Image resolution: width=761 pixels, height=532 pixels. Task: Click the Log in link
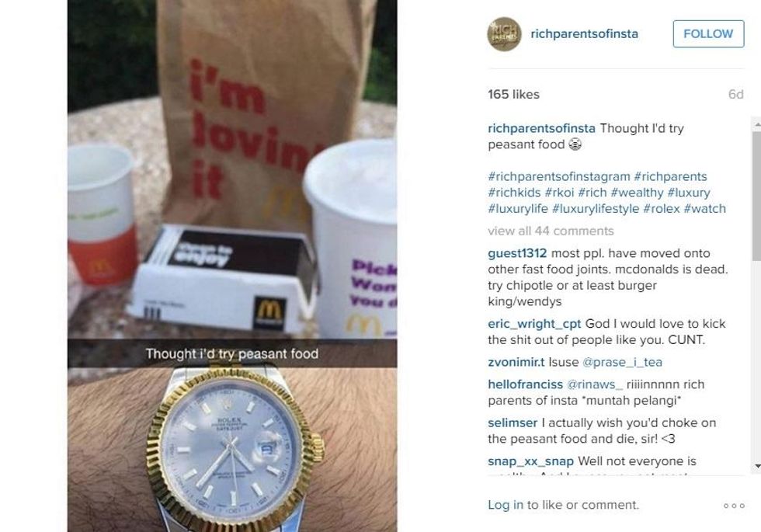506,505
